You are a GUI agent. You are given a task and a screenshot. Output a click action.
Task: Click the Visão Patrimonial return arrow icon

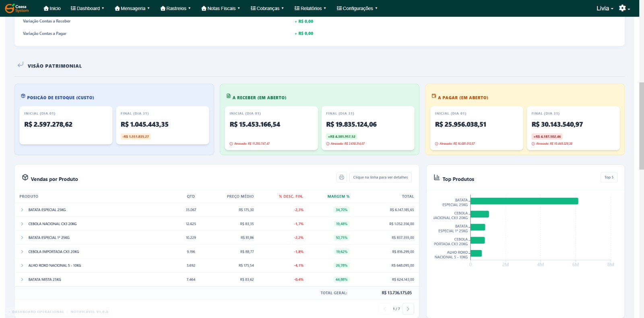(x=20, y=65)
